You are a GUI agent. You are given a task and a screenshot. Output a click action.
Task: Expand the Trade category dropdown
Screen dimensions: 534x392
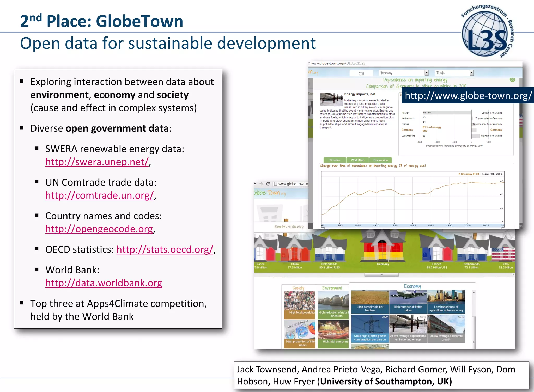pyautogui.click(x=454, y=73)
